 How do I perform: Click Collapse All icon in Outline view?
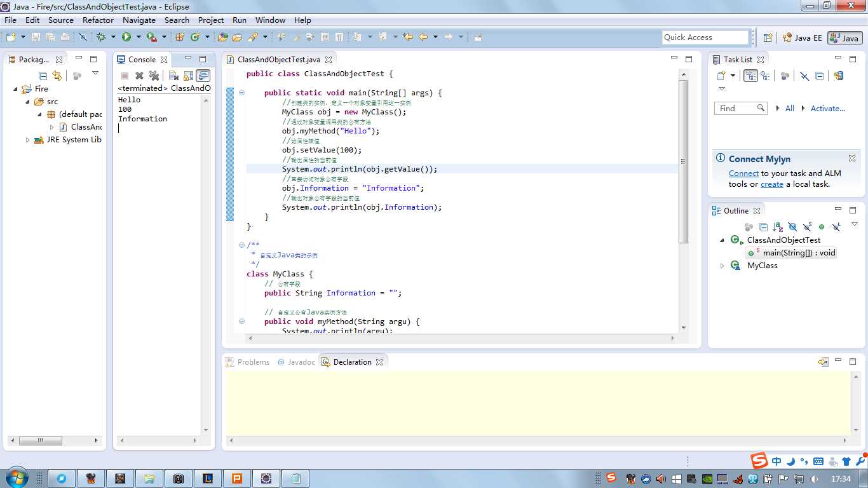[763, 227]
